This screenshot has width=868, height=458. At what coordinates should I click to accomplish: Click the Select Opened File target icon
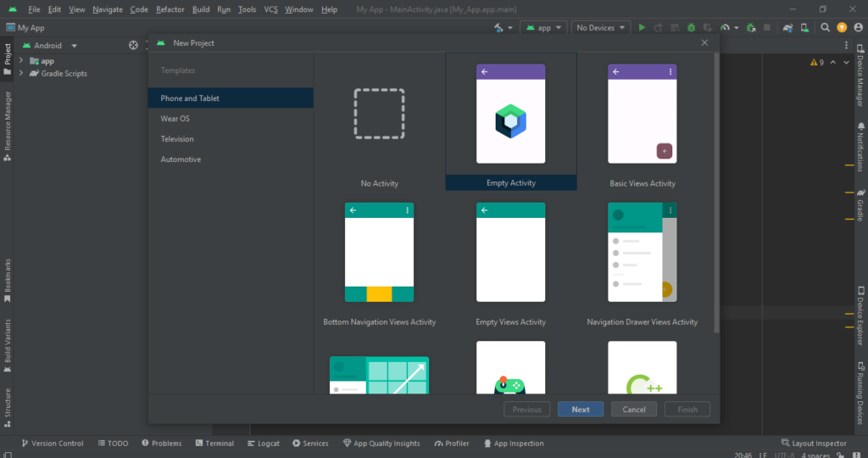point(133,46)
